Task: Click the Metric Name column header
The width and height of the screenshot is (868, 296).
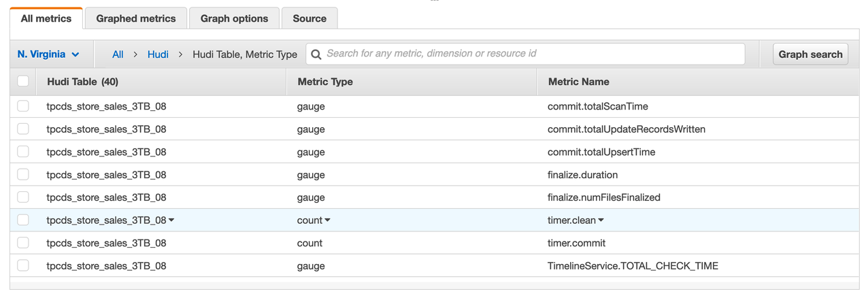Action: [x=578, y=82]
